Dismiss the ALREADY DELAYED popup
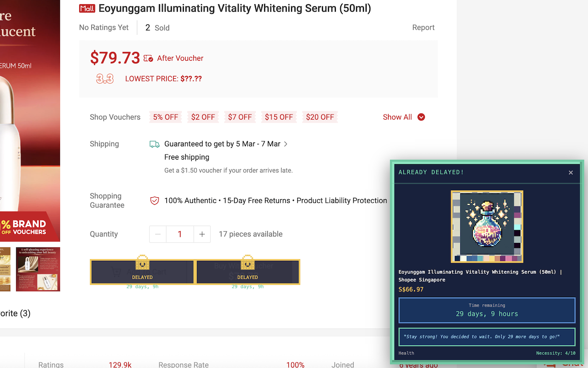Screen dimensions: 588x368 point(571,172)
